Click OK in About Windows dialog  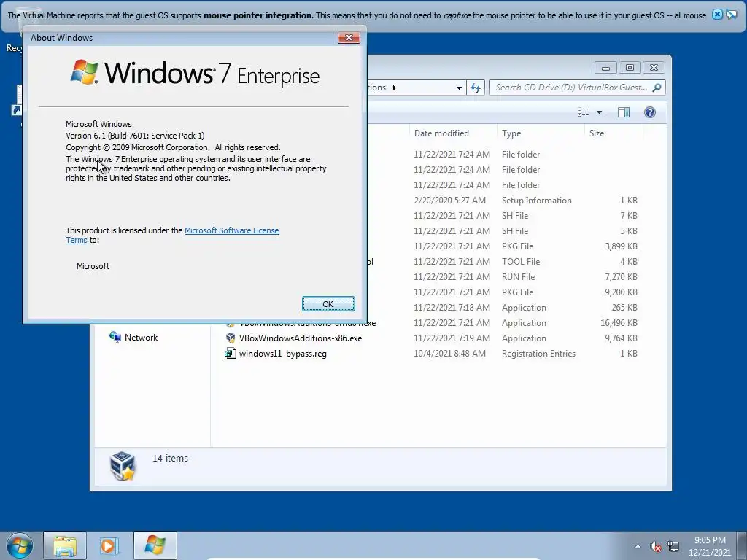[x=328, y=304]
